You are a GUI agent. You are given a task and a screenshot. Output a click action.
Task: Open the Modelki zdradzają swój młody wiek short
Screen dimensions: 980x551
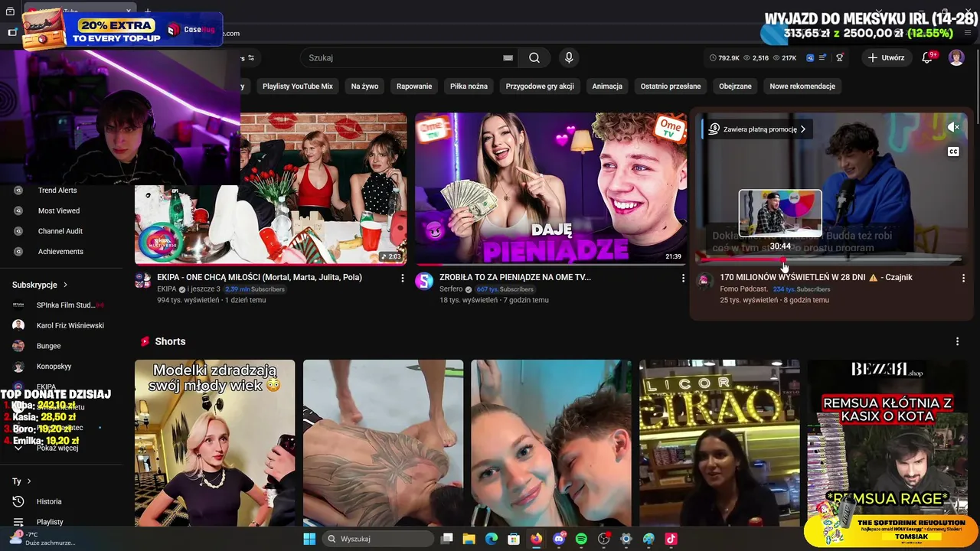tap(214, 443)
